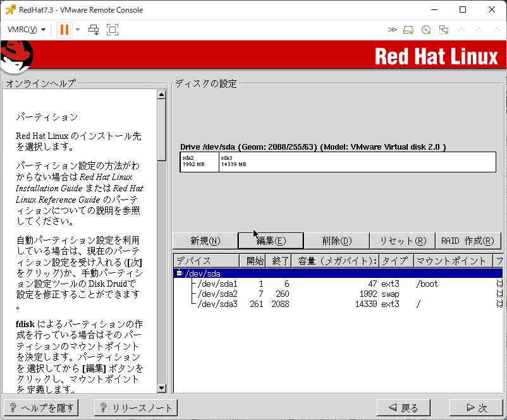The width and height of the screenshot is (507, 420).
Task: Click the 開始 column header
Action: pyautogui.click(x=252, y=261)
